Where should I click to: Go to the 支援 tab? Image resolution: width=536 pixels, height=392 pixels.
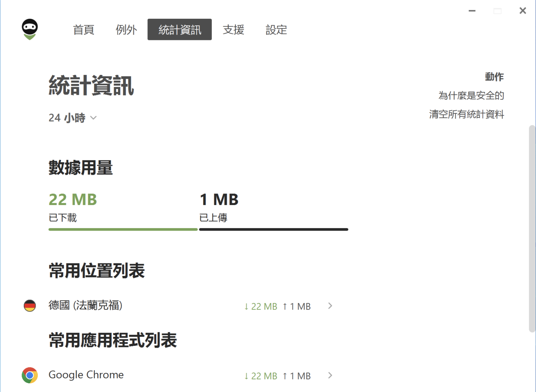pos(233,30)
